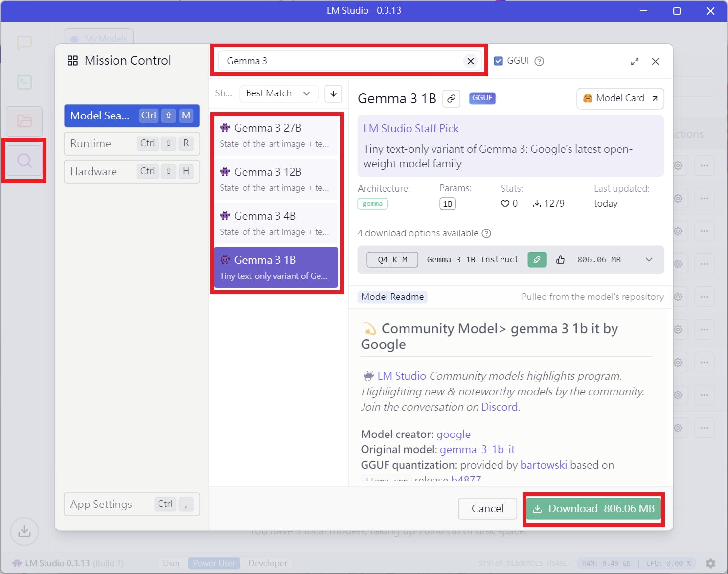Cancel the model download dialog
Screen dimensions: 728x574
tap(487, 509)
